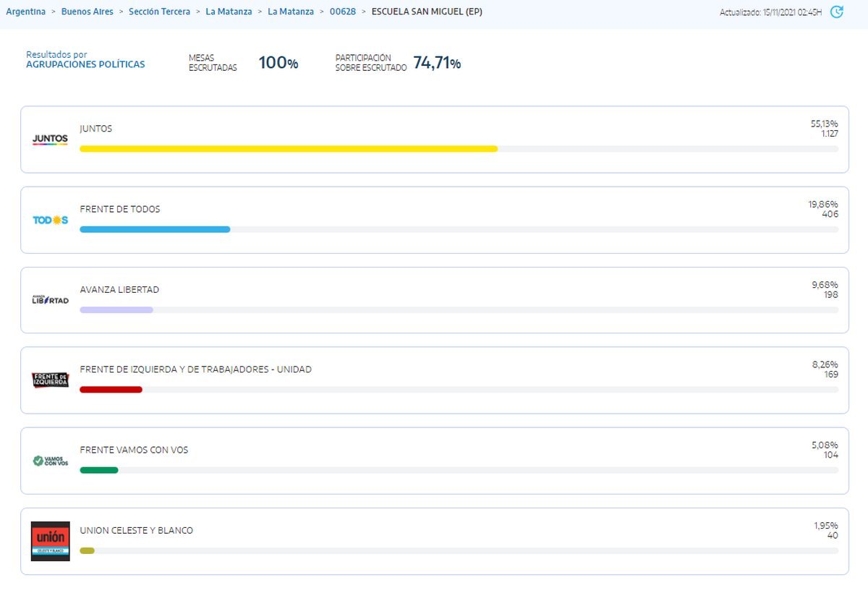The width and height of the screenshot is (868, 593).
Task: Click the AGRUPACIONES POLÍTICAS heading
Action: tap(85, 64)
